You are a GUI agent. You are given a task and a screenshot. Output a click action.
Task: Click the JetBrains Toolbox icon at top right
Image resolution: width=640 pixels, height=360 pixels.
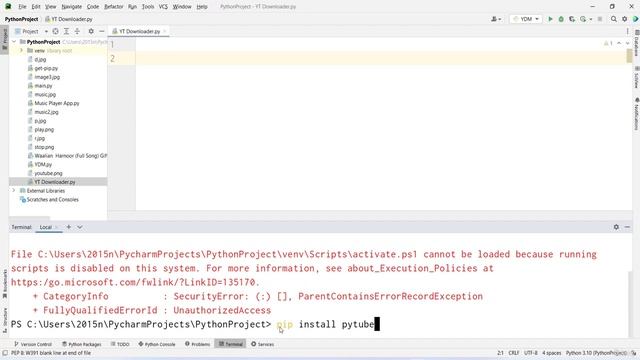635,19
